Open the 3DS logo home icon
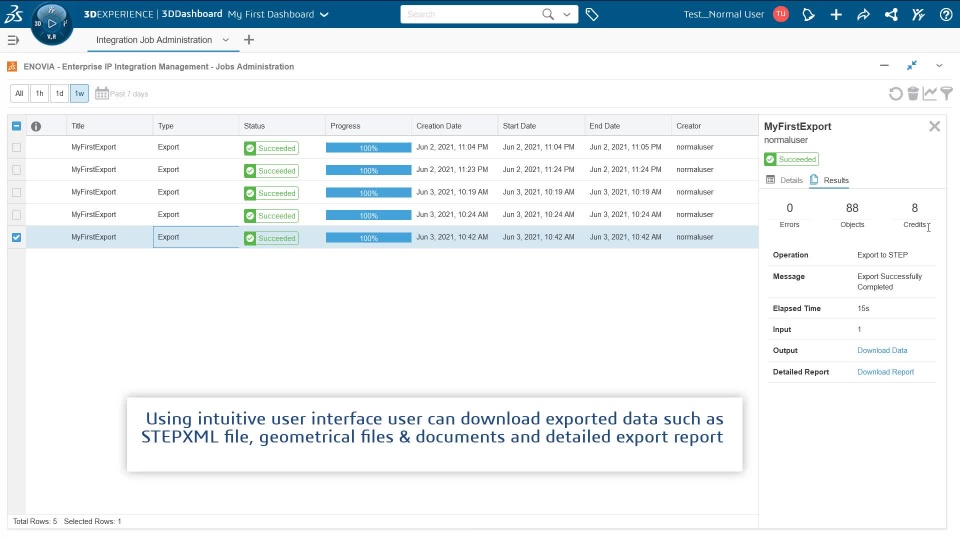This screenshot has width=960, height=540. click(13, 13)
